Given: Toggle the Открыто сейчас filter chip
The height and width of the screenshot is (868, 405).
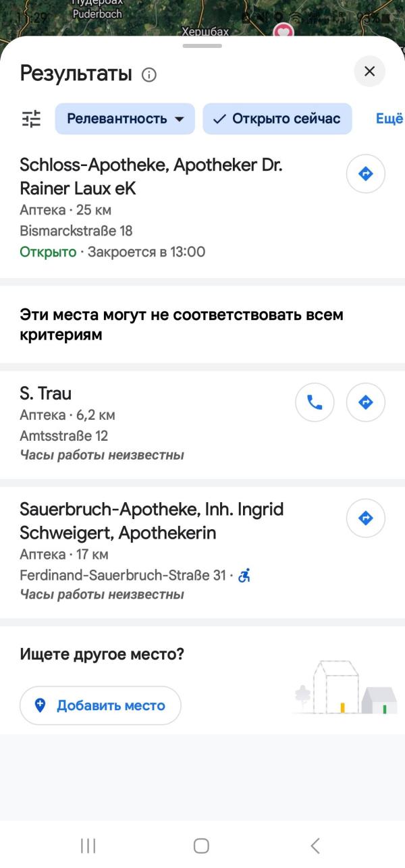Looking at the screenshot, I should pyautogui.click(x=277, y=119).
